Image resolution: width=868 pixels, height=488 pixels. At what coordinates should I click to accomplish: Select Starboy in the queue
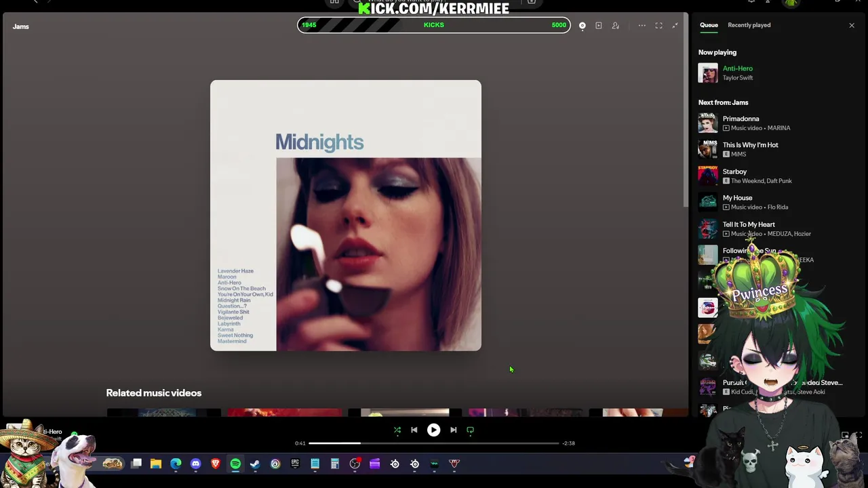coord(734,171)
